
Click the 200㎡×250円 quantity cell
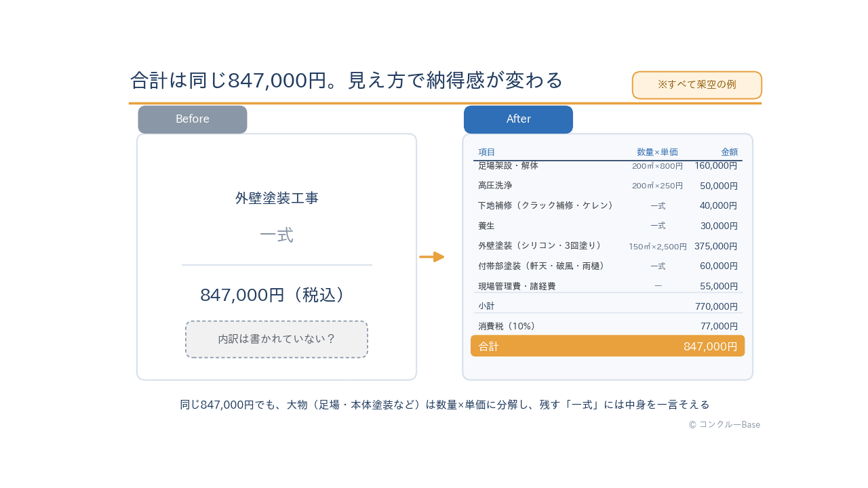[x=657, y=185]
